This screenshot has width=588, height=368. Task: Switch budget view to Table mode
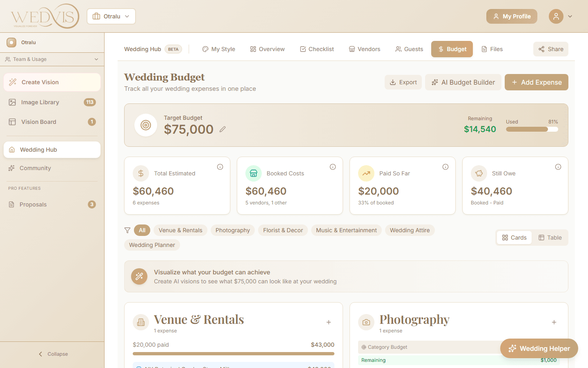550,238
